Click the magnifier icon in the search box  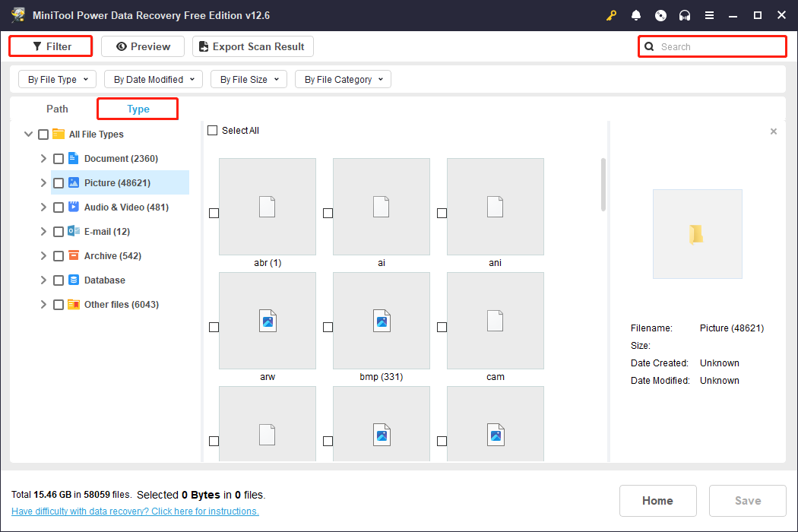(x=649, y=46)
